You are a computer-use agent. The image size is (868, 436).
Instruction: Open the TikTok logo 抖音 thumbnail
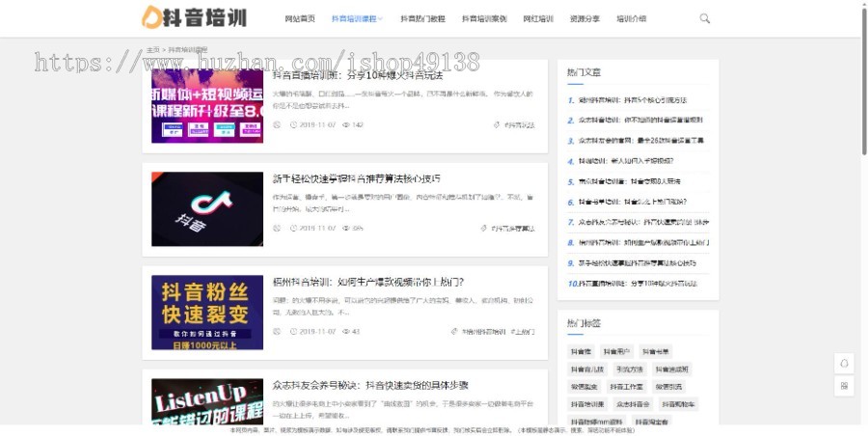pos(207,209)
